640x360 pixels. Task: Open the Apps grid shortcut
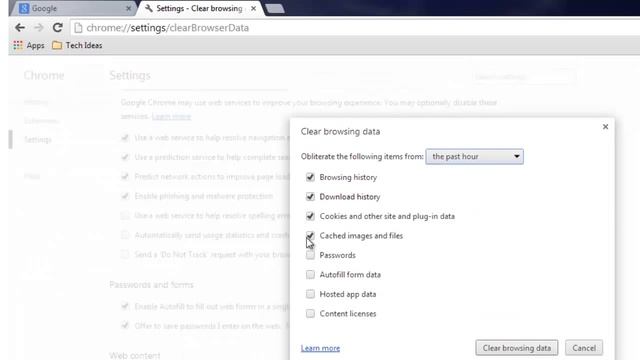pos(18,45)
